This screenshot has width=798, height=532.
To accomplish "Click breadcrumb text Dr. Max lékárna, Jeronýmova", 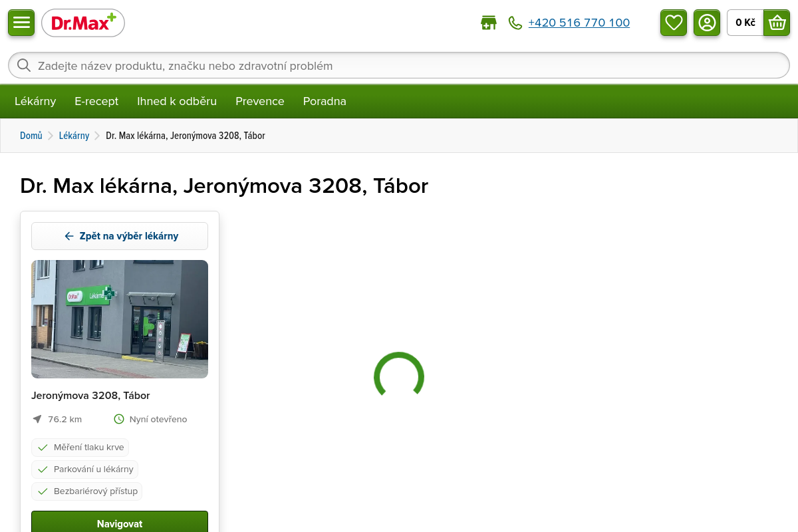I will (x=186, y=136).
